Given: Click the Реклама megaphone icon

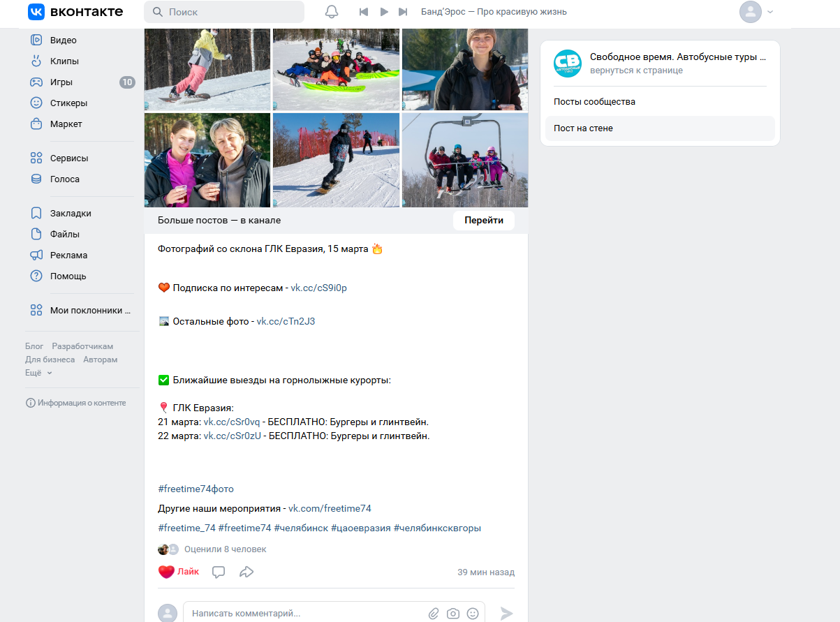Looking at the screenshot, I should tap(36, 256).
